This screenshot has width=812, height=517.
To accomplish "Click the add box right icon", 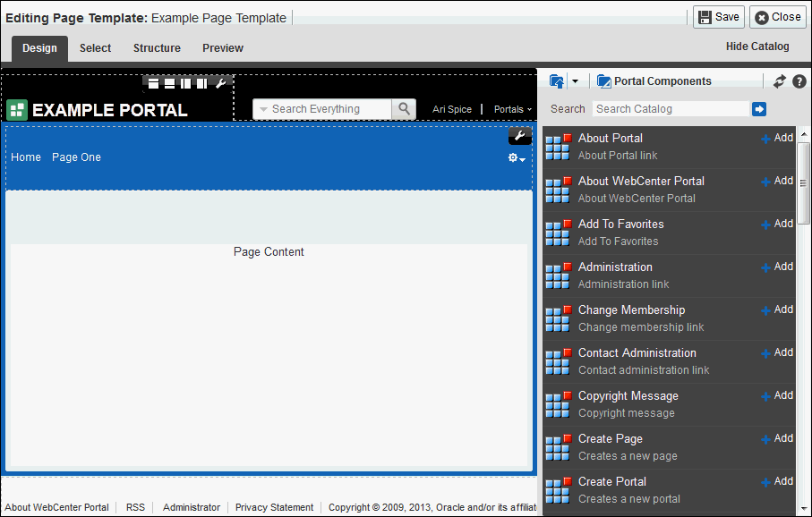I will coord(201,83).
